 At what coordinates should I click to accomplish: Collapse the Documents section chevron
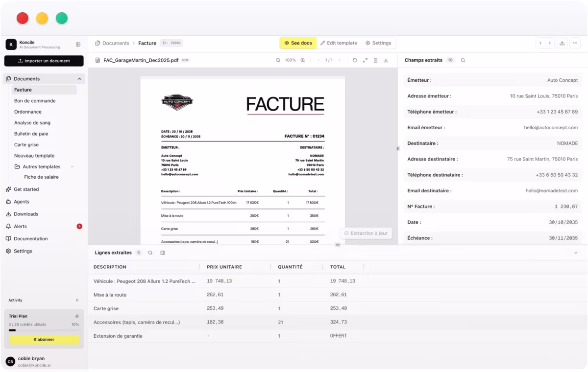pyautogui.click(x=79, y=79)
